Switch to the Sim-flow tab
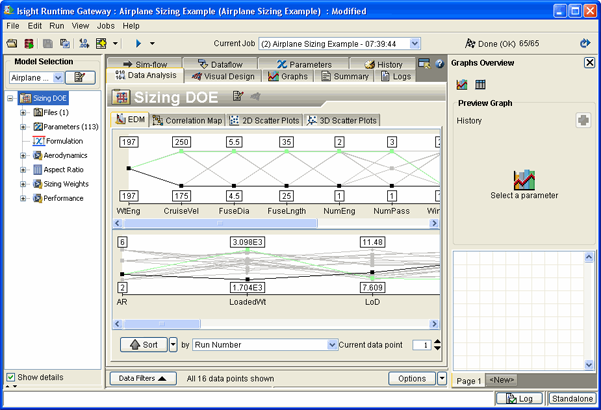601x410 pixels. click(x=145, y=64)
